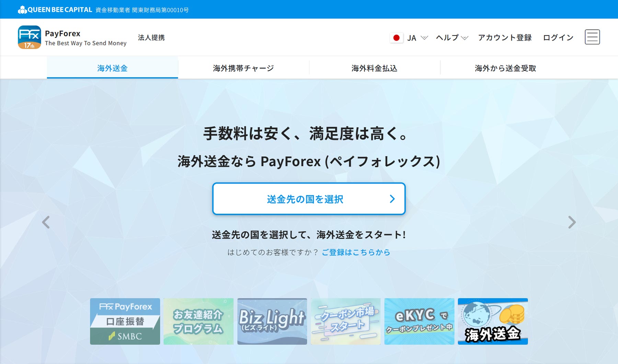Click the 資金移動業者 関東財務局第00010号 text
This screenshot has width=618, height=364.
click(x=142, y=10)
